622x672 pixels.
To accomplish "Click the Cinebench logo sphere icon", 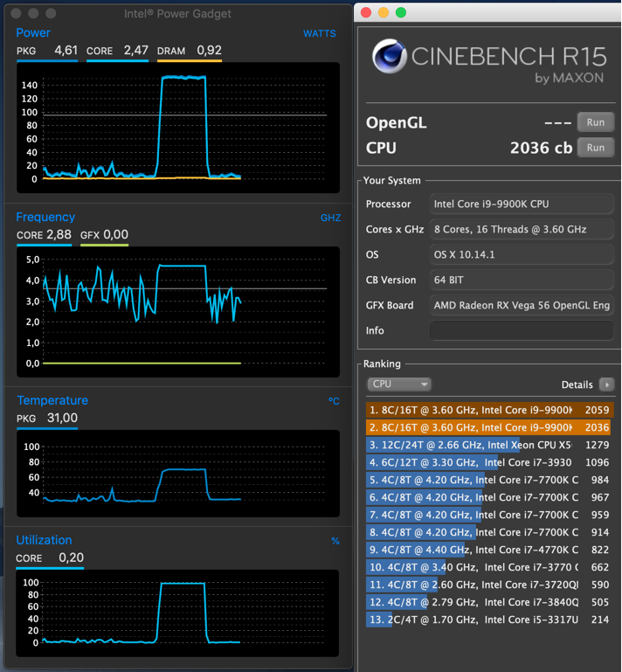I will pos(389,56).
